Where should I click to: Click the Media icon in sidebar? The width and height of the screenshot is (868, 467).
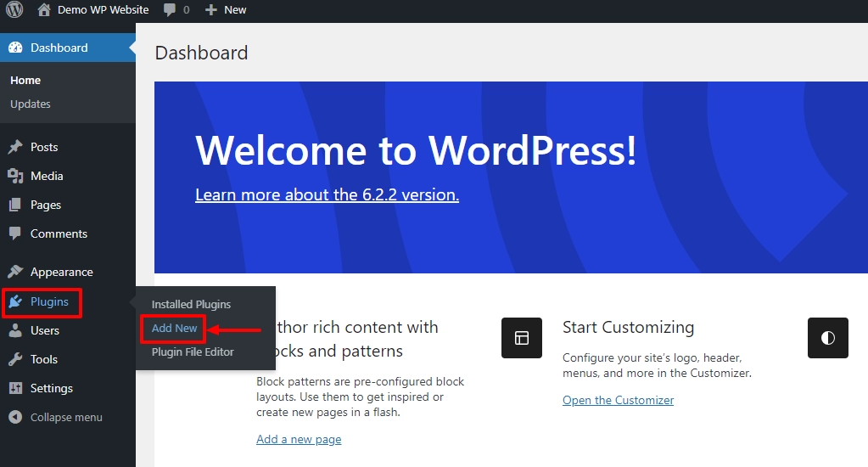15,176
